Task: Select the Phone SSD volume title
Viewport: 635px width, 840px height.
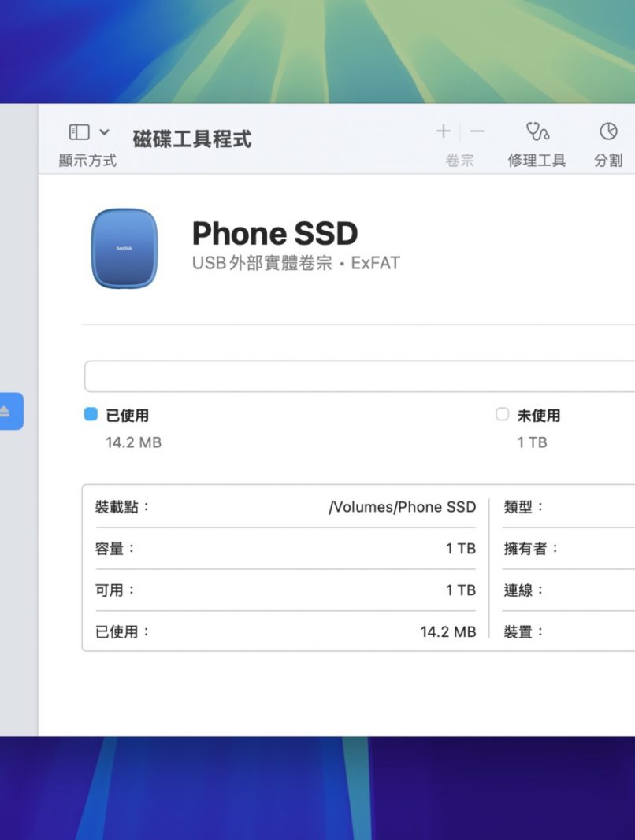Action: point(274,233)
